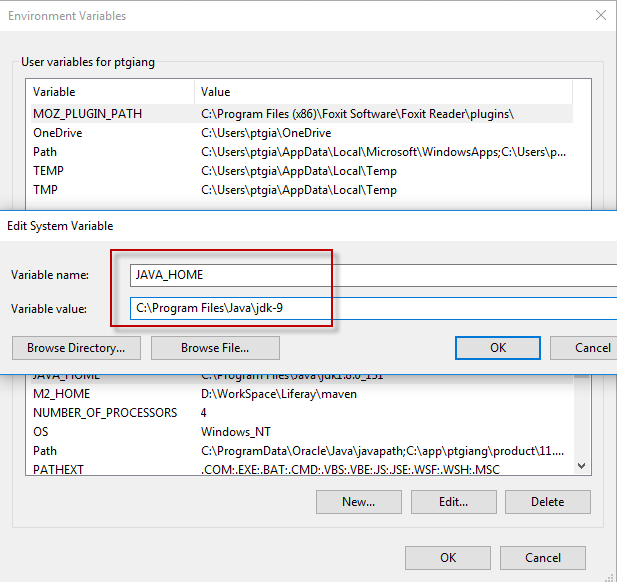This screenshot has height=582, width=617.
Task: Select the TEMP user variable row
Action: pyautogui.click(x=48, y=171)
